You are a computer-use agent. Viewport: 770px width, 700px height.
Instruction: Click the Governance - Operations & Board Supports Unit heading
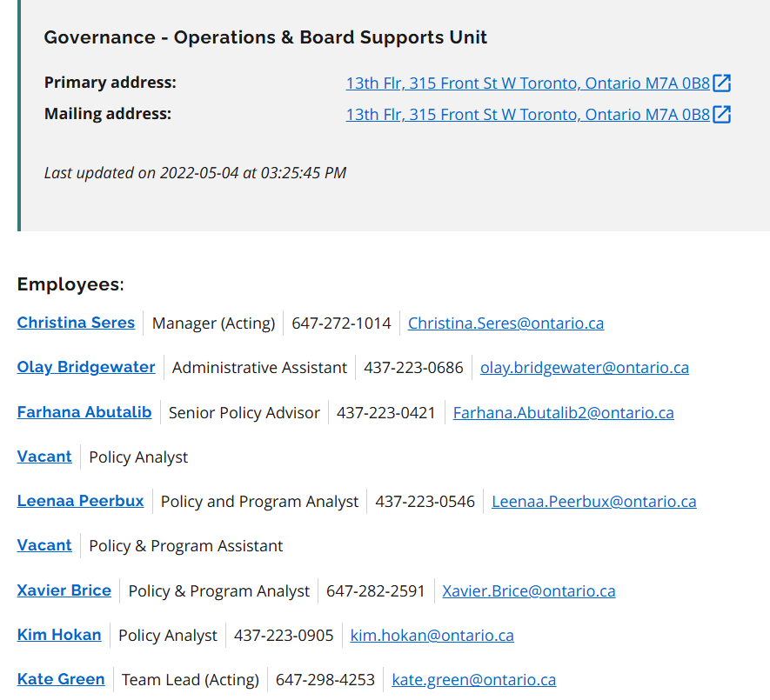(x=265, y=37)
